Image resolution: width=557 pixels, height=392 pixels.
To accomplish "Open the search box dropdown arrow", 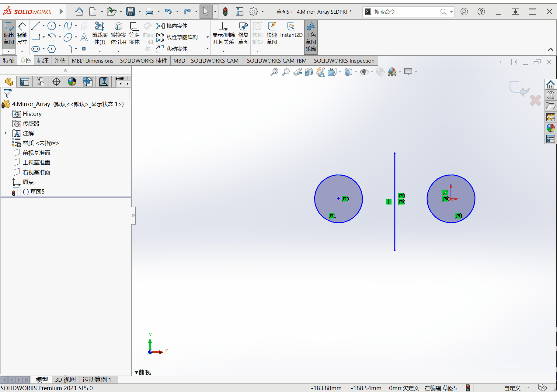I will (x=451, y=12).
